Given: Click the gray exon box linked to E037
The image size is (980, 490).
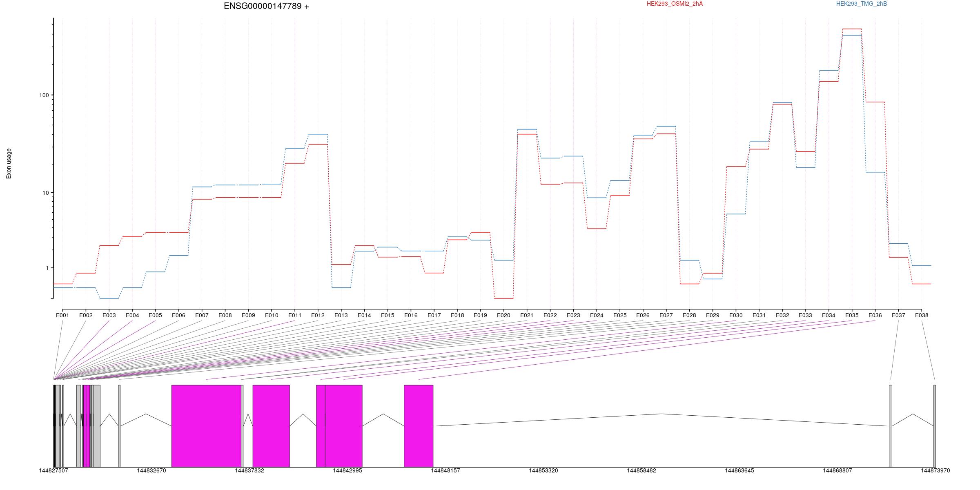Looking at the screenshot, I should (891, 426).
